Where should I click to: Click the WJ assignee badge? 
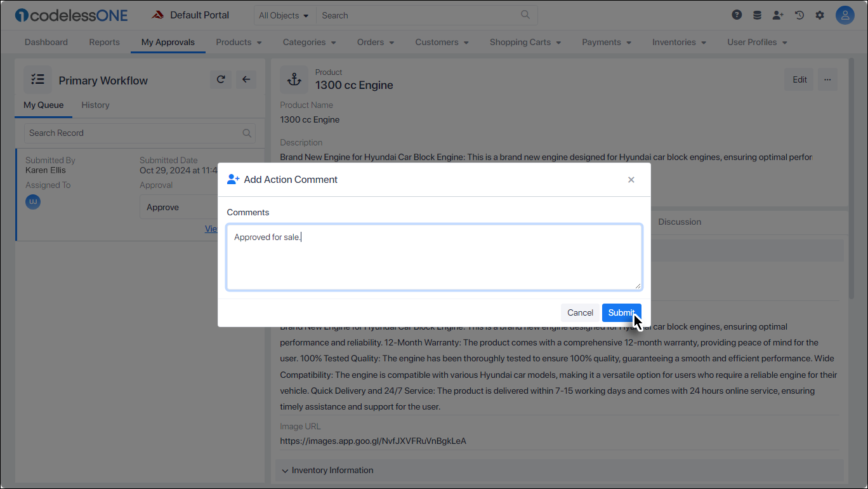coord(32,201)
